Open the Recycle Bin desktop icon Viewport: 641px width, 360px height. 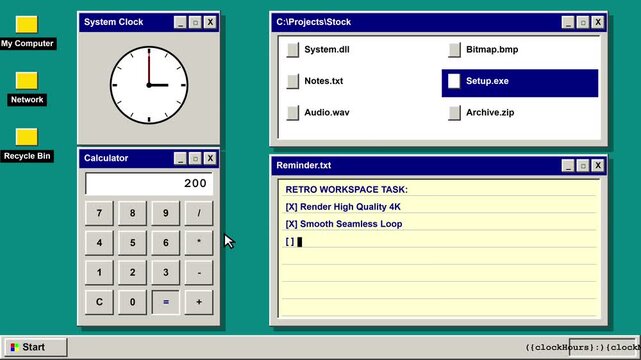click(27, 137)
